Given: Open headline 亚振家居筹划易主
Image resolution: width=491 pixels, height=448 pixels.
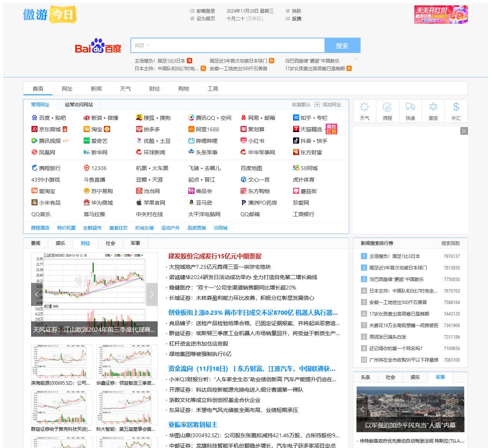Looking at the screenshot, I should [193, 425].
